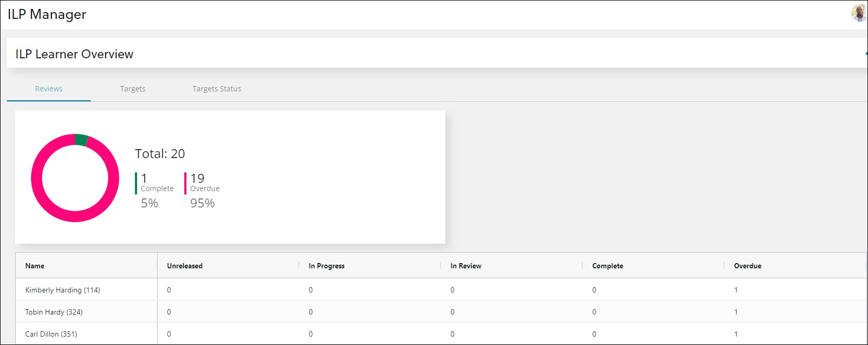
Task: Open learner Kimberly Harding (114)
Action: (62, 290)
